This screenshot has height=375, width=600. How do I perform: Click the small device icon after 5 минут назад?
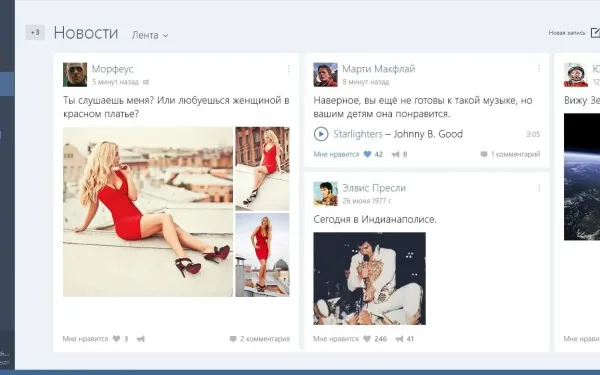pyautogui.click(x=146, y=82)
